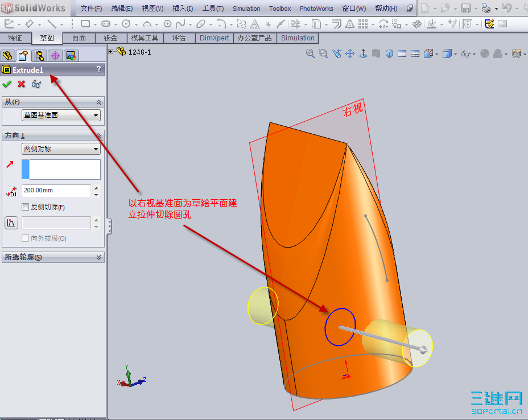Open the 插入(I) menu
Viewport: 528px width, 420px height.
pos(183,9)
